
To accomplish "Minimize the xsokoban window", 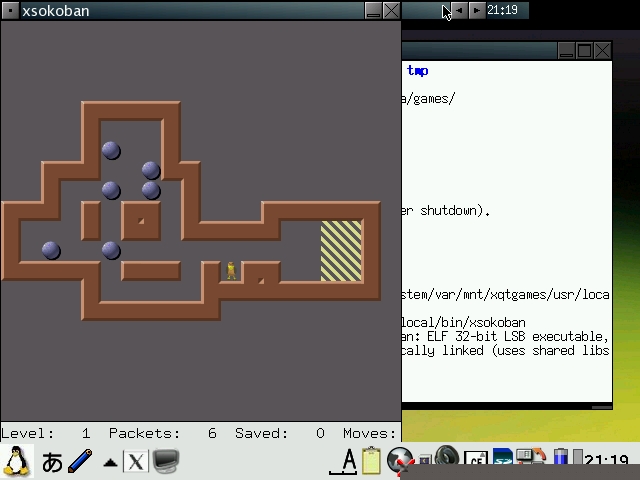I will (373, 11).
